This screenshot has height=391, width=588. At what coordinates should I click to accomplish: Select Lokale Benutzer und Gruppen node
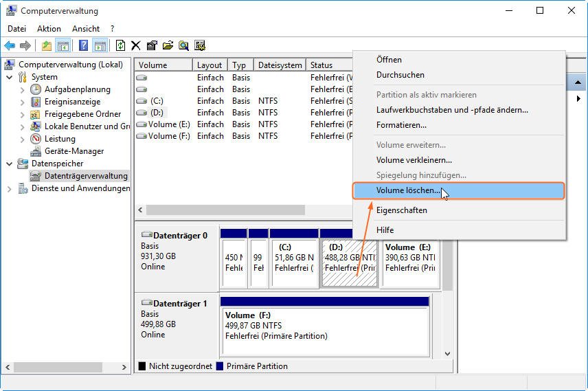pyautogui.click(x=87, y=126)
